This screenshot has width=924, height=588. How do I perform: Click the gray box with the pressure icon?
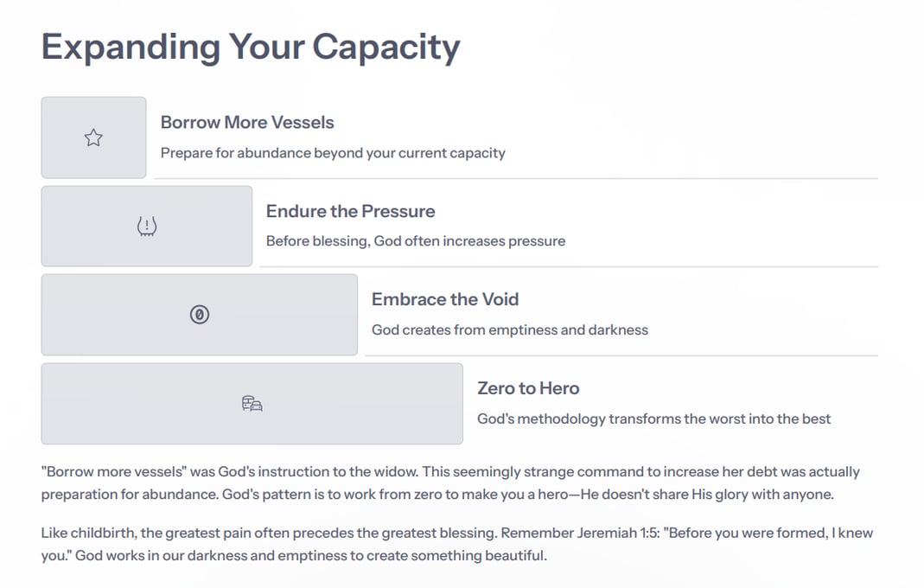tap(147, 226)
